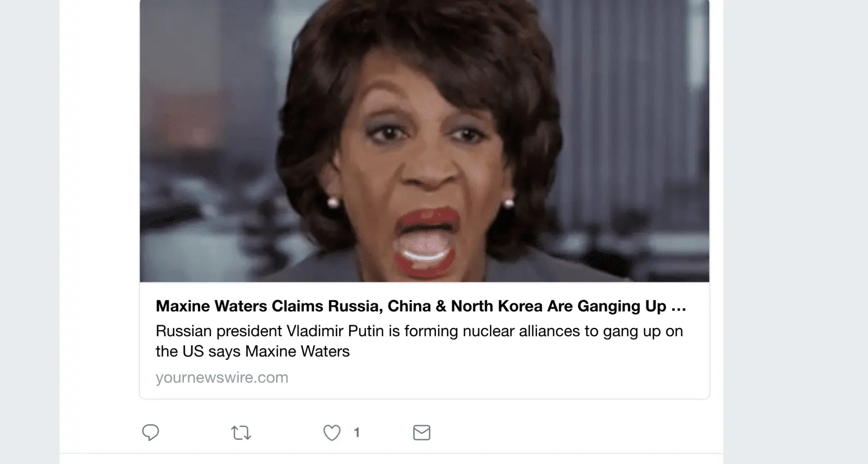Click the gray page margin on the right
The height and width of the screenshot is (464, 868).
pyautogui.click(x=795, y=232)
